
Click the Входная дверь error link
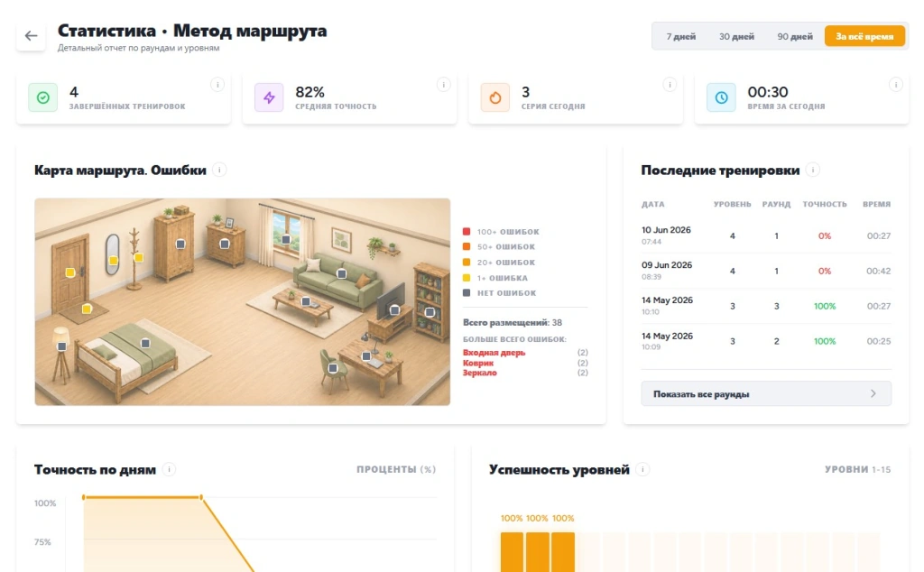494,353
